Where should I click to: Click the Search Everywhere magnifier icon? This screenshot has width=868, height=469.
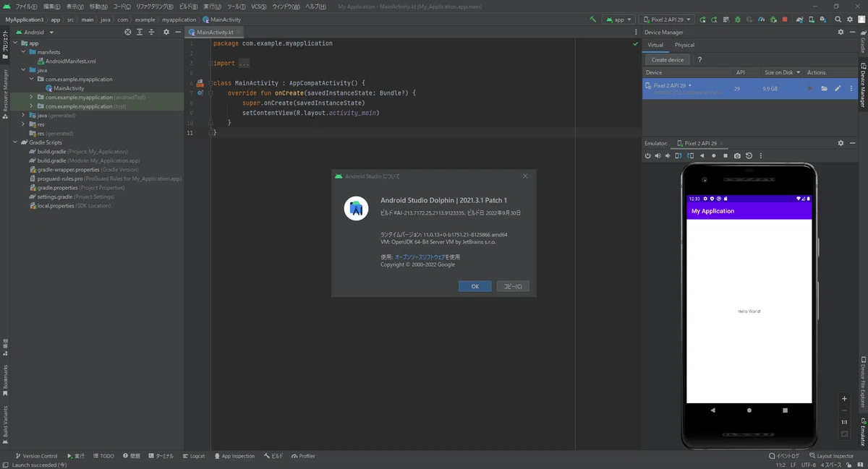point(838,20)
